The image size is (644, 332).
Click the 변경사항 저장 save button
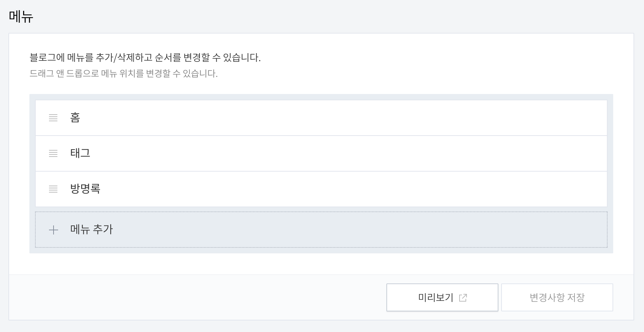click(x=556, y=297)
